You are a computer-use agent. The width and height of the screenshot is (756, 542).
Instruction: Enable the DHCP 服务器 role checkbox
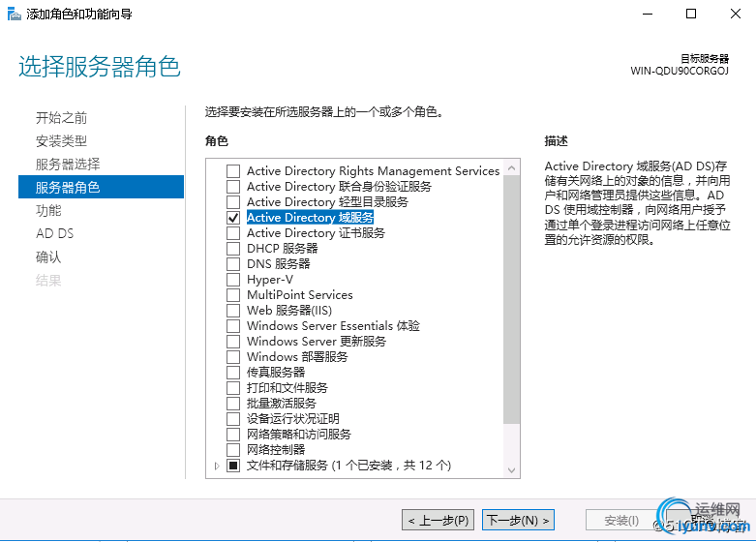(233, 249)
